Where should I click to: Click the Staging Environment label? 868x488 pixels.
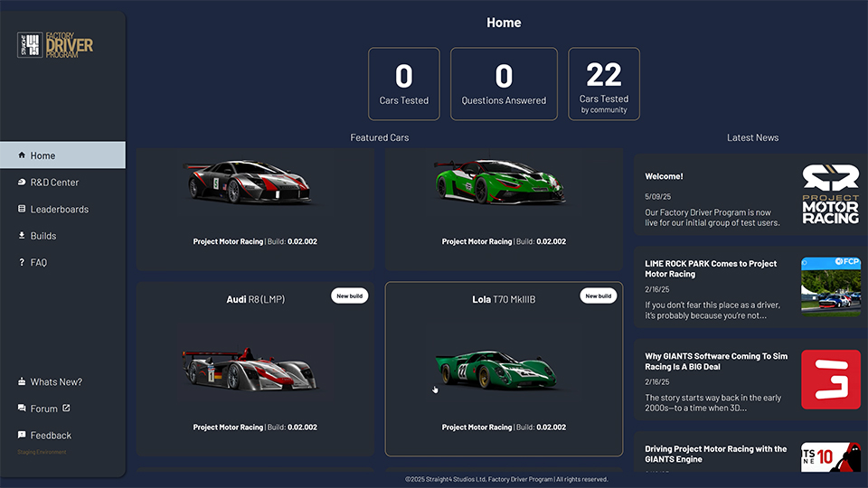pyautogui.click(x=42, y=452)
